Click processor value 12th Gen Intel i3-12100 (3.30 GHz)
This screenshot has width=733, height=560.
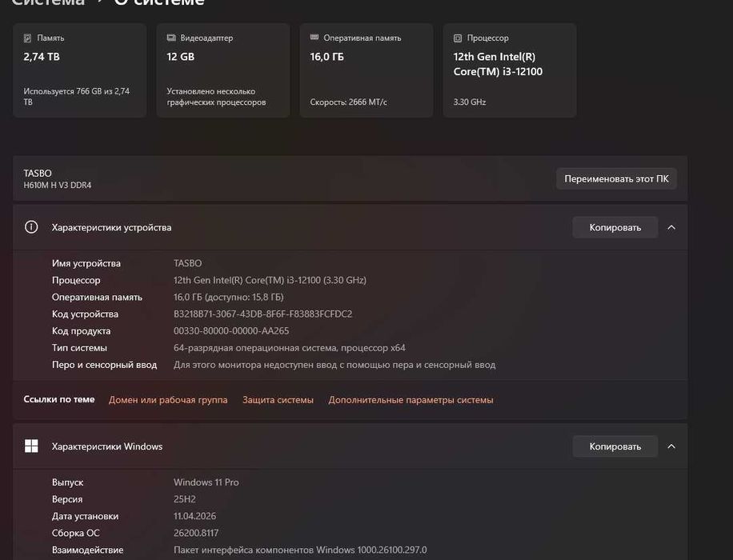tap(270, 280)
